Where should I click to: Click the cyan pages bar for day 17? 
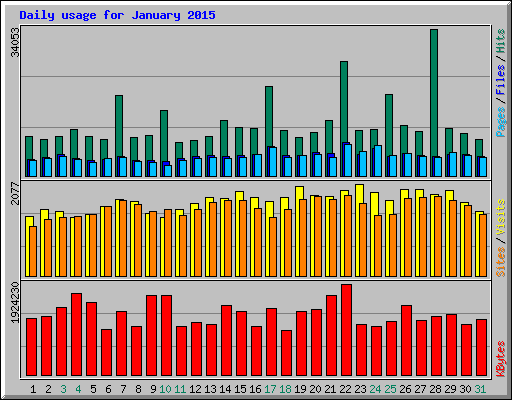(273, 162)
